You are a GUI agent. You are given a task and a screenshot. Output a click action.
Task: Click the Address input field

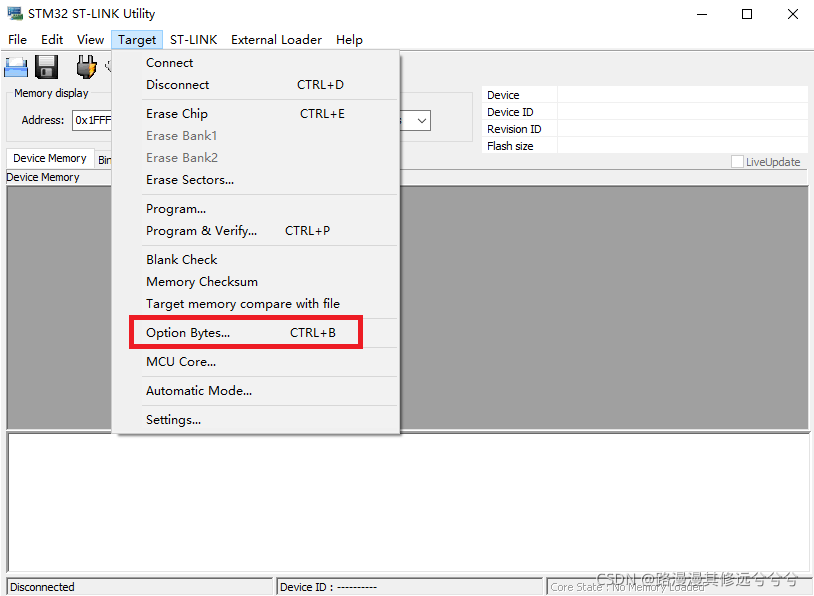coord(92,120)
